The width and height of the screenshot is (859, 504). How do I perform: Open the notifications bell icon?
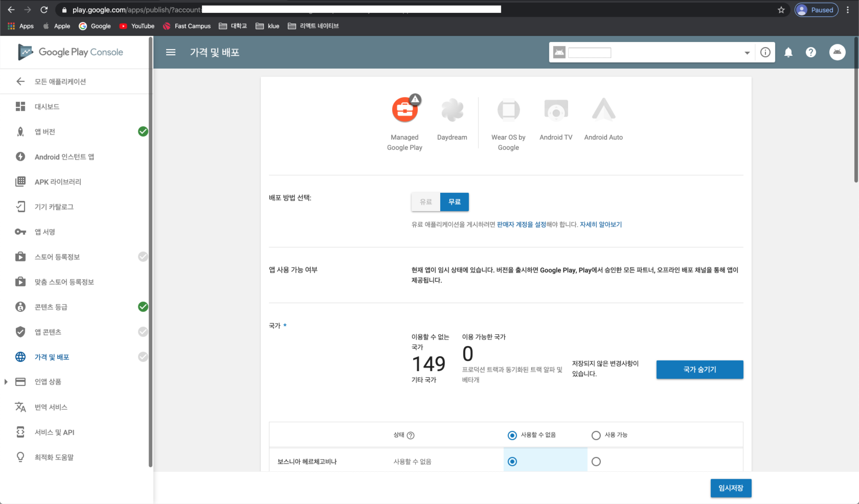(788, 52)
